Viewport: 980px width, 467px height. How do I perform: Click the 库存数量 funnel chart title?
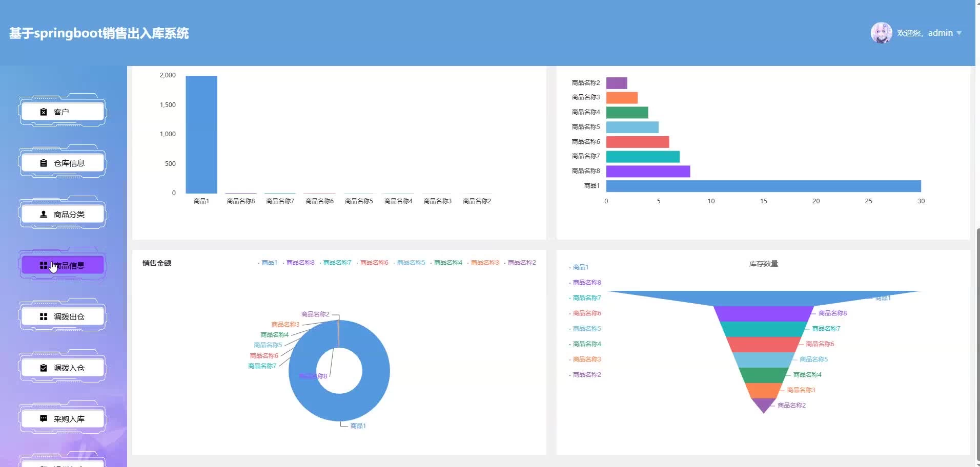(x=764, y=264)
